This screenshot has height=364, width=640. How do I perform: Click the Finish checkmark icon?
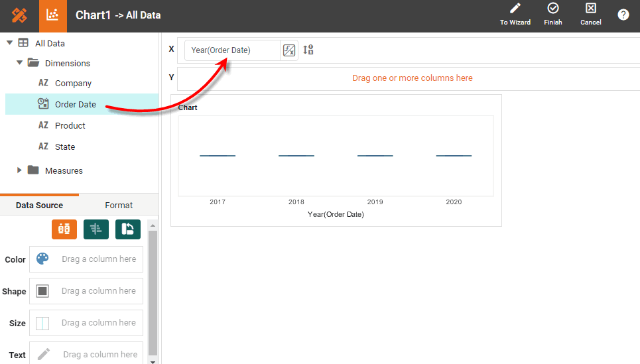[x=552, y=9]
